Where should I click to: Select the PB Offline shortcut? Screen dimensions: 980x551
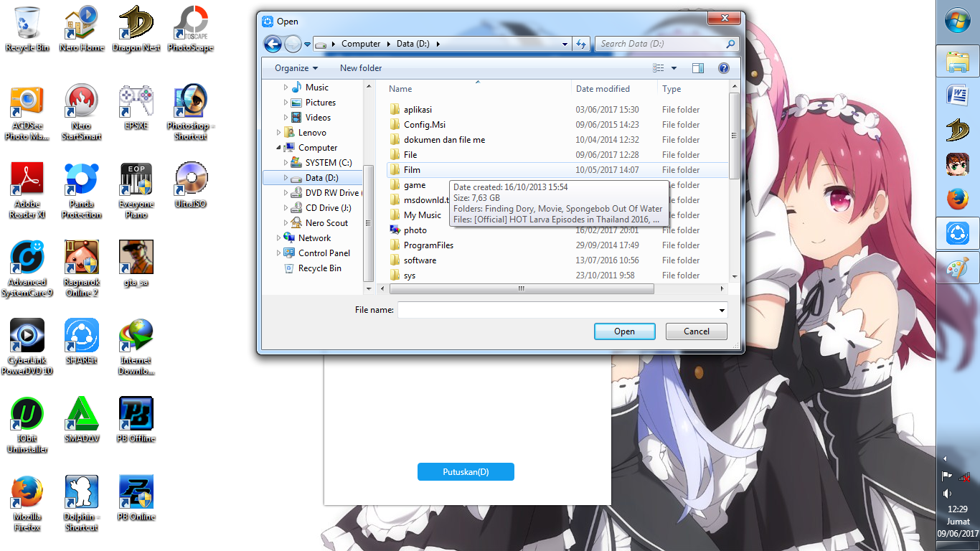point(136,420)
